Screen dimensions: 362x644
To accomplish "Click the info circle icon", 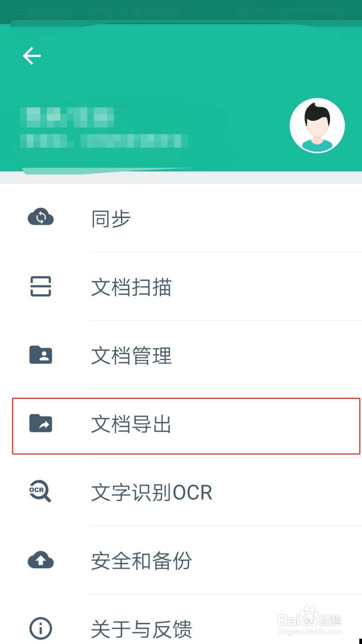I will click(x=41, y=628).
